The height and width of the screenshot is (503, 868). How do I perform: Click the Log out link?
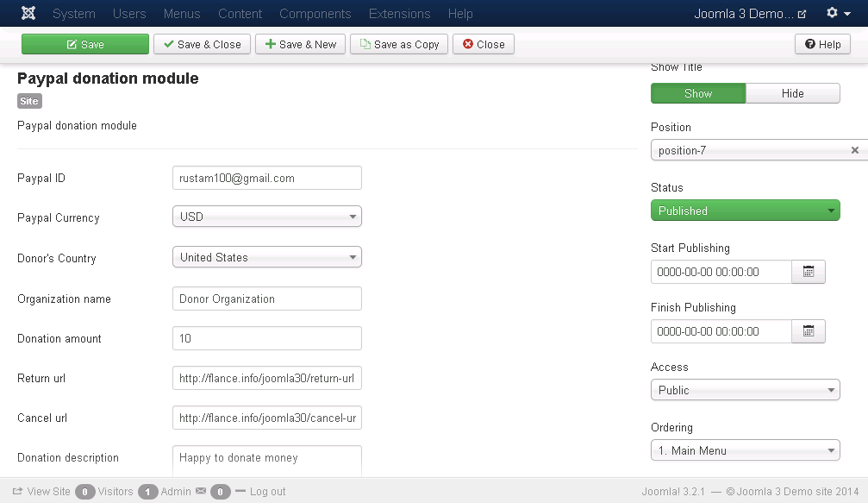click(x=267, y=492)
